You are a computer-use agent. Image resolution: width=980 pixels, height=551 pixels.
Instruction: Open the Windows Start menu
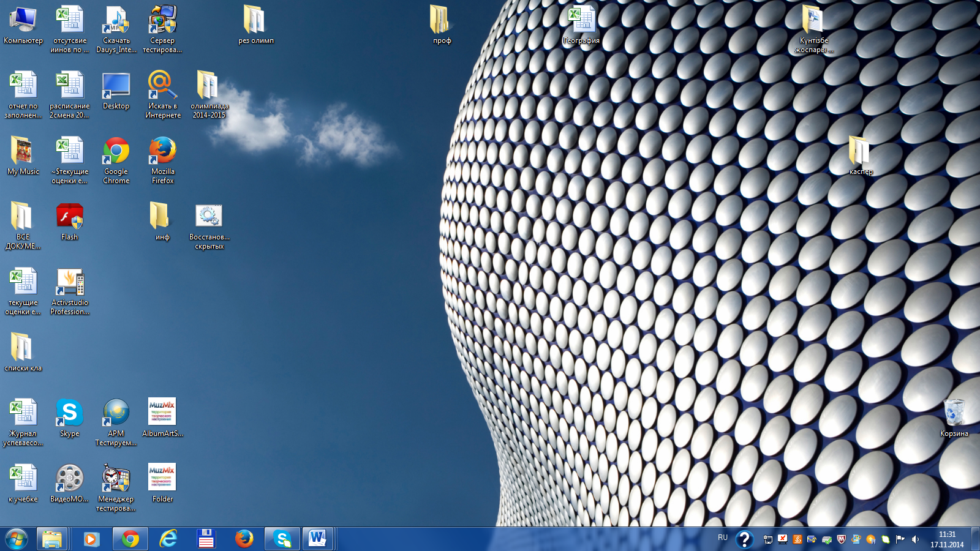click(17, 539)
